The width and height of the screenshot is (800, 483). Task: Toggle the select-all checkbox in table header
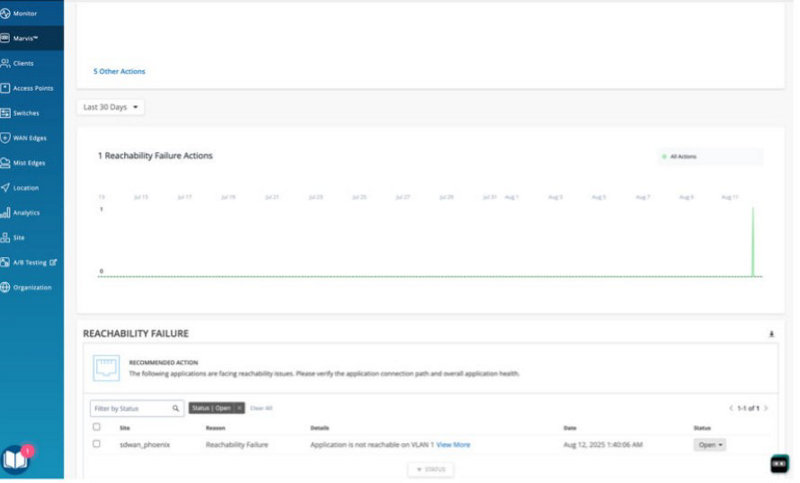[96, 427]
